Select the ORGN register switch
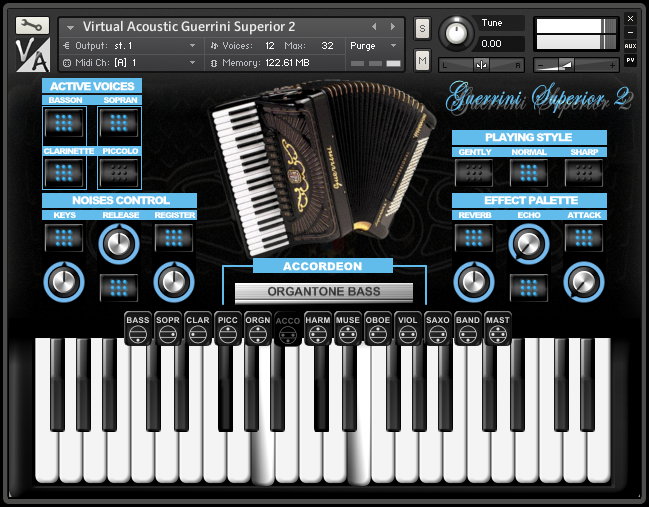The image size is (649, 507). pyautogui.click(x=258, y=329)
